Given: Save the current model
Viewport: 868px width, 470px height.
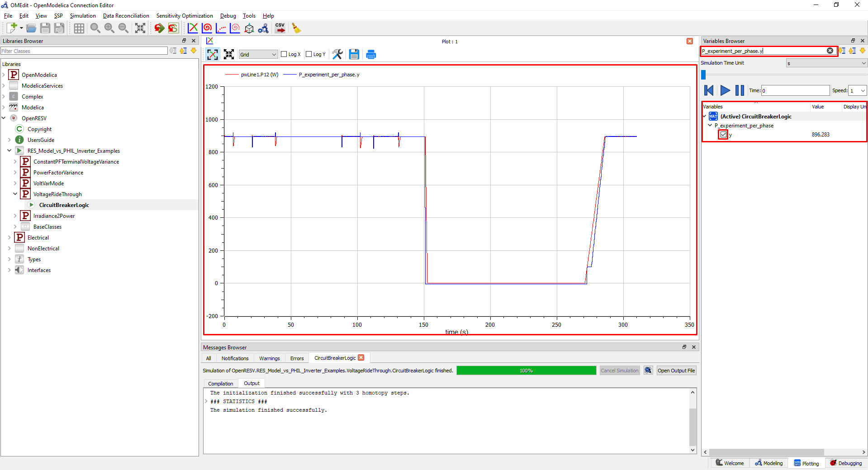Looking at the screenshot, I should pyautogui.click(x=45, y=28).
